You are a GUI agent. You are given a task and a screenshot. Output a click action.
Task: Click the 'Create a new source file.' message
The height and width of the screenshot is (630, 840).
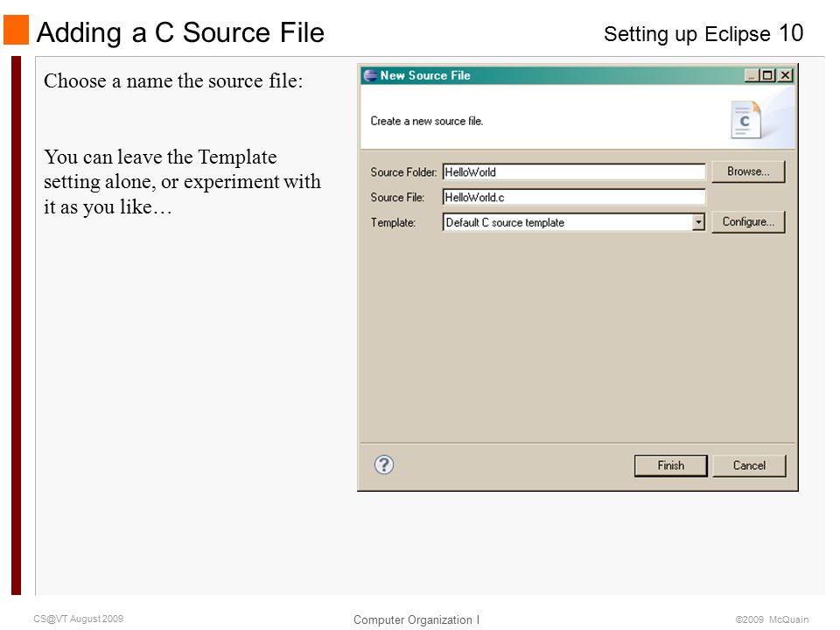tap(426, 121)
